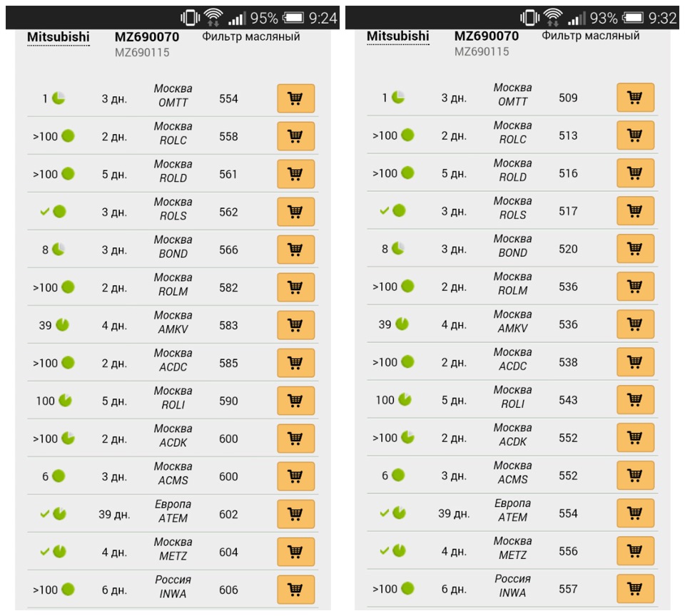This screenshot has height=616, width=685.
Task: Tap the battery icon in the 9:32 status bar
Action: [633, 18]
